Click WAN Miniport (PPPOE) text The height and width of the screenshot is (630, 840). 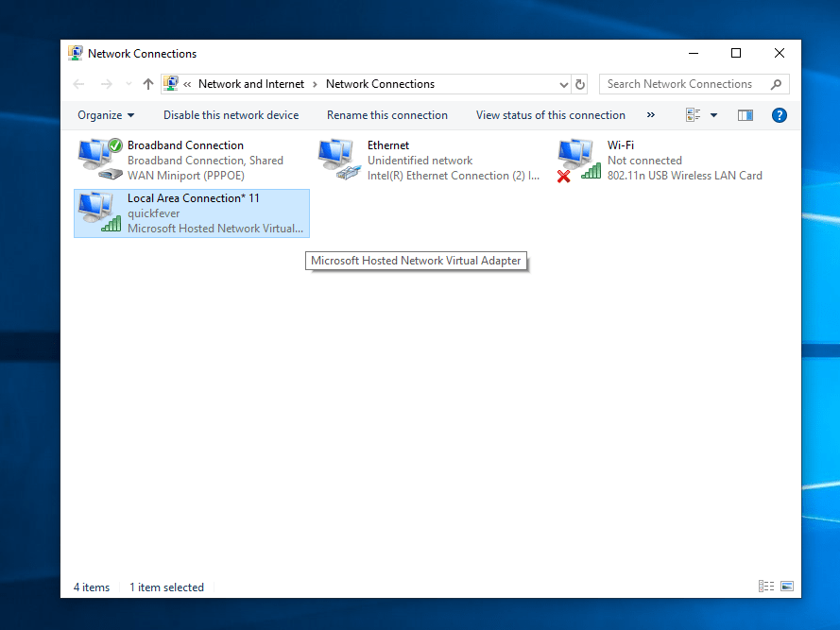click(x=186, y=176)
